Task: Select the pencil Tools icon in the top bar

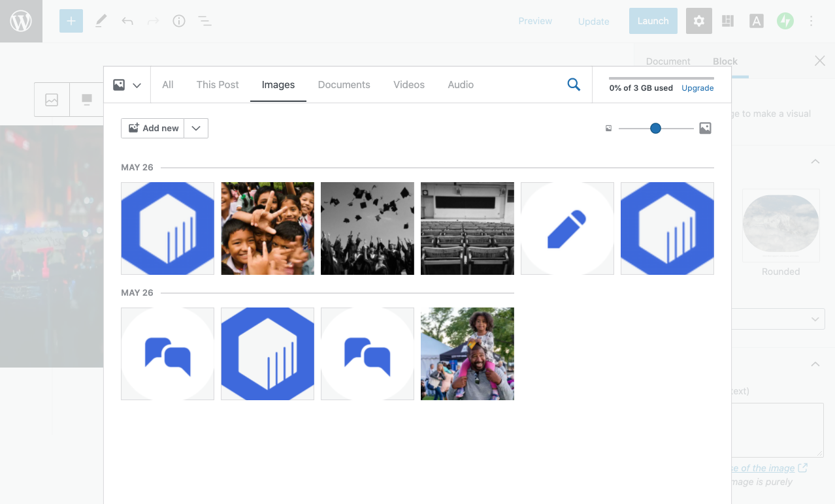Action: pyautogui.click(x=101, y=21)
